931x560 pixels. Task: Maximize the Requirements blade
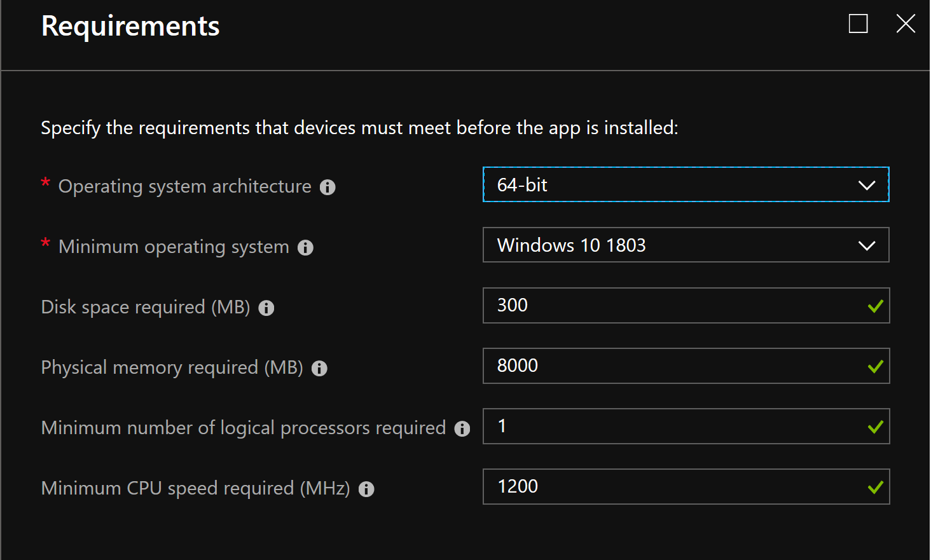[x=859, y=24]
